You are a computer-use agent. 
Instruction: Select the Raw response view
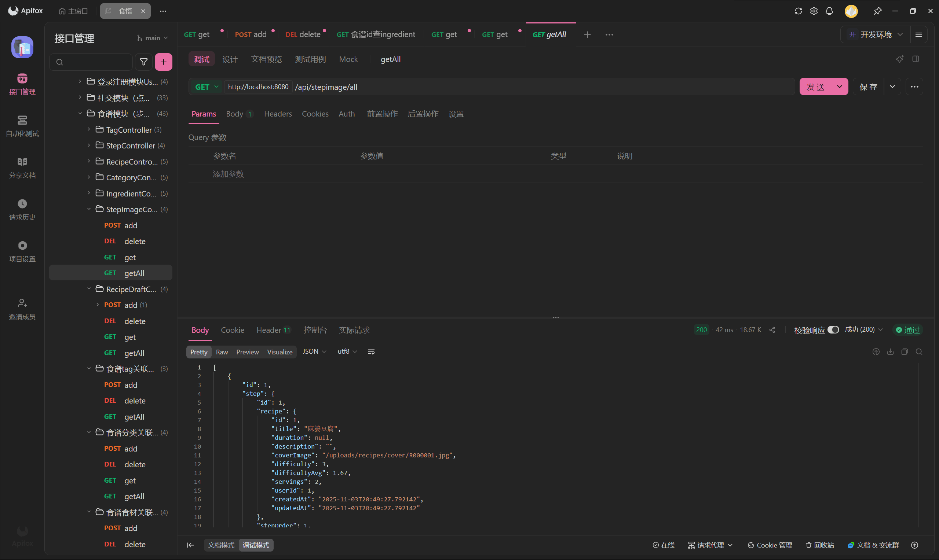[x=222, y=352]
